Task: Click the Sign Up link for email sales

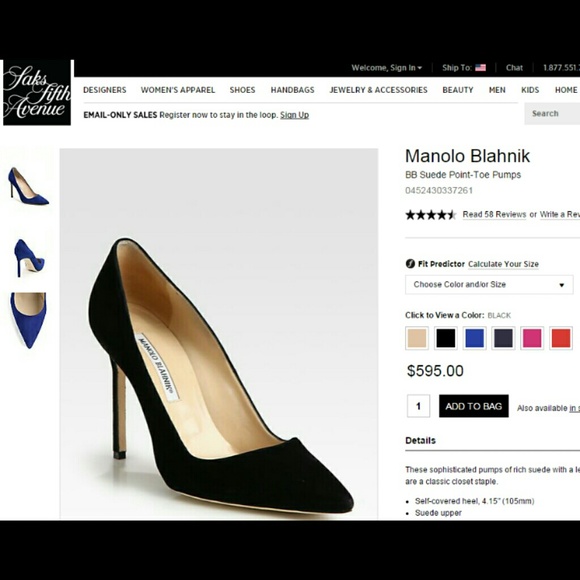Action: point(294,115)
